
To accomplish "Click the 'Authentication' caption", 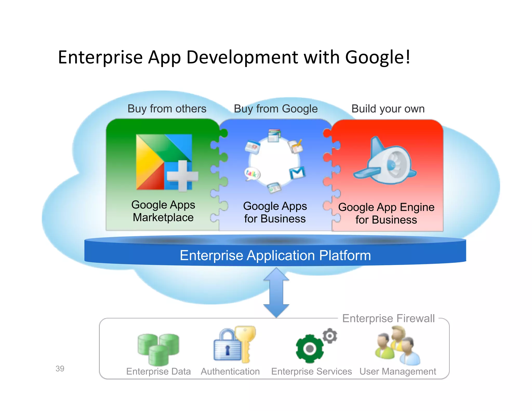I will tap(230, 372).
